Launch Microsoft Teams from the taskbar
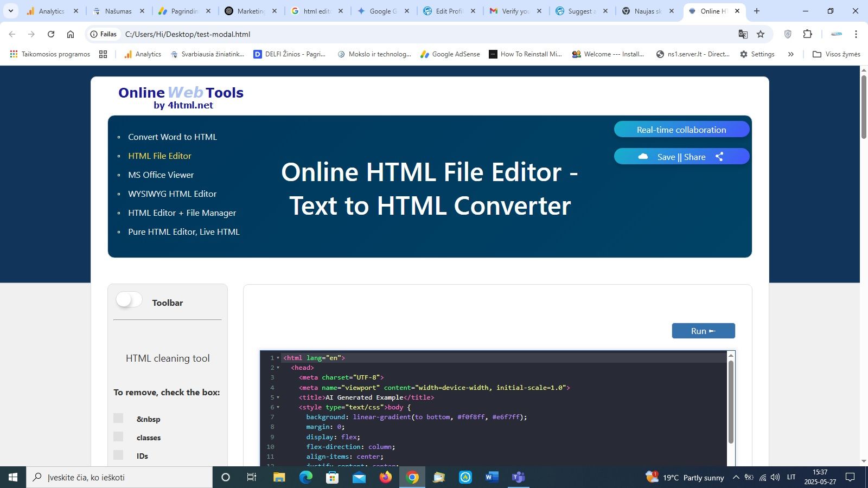 click(518, 477)
